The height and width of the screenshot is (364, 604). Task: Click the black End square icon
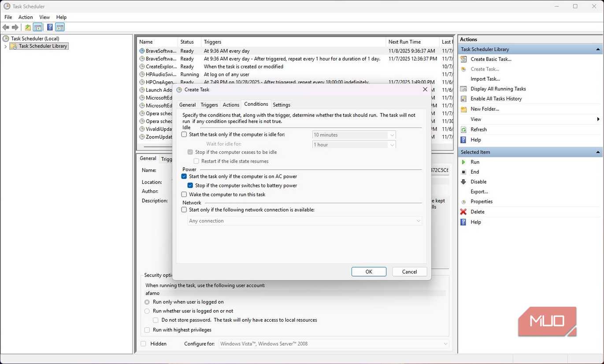pyautogui.click(x=463, y=172)
